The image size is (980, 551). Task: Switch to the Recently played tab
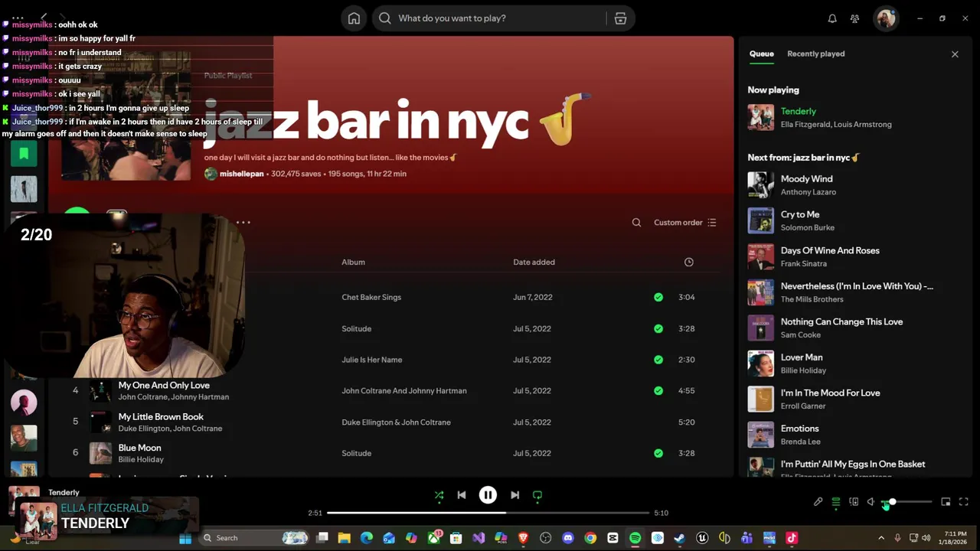[815, 54]
